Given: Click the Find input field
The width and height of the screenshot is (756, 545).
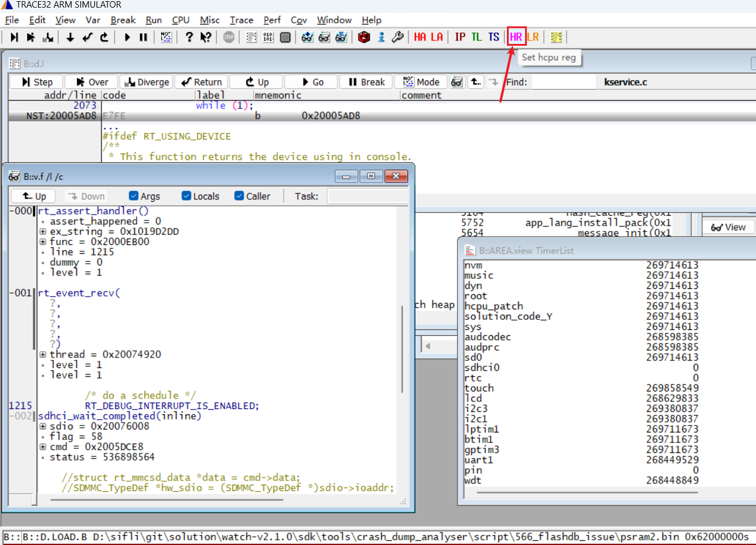Looking at the screenshot, I should [564, 82].
